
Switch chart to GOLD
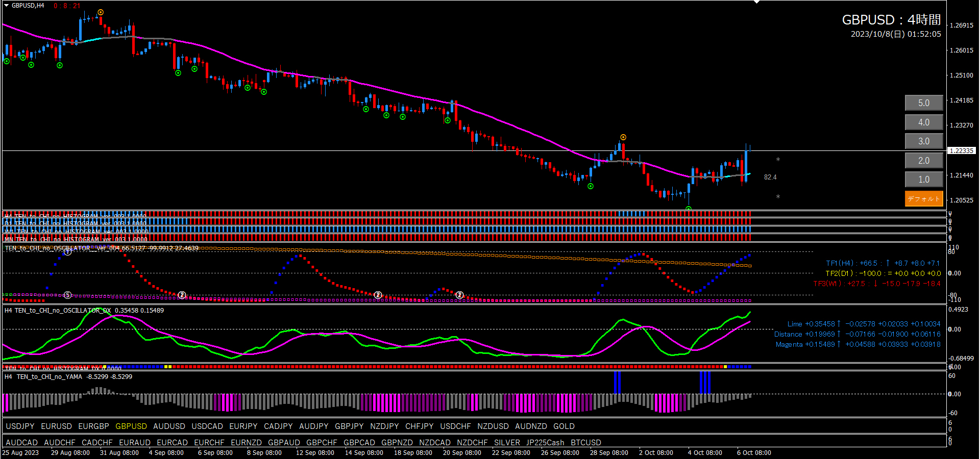564,426
